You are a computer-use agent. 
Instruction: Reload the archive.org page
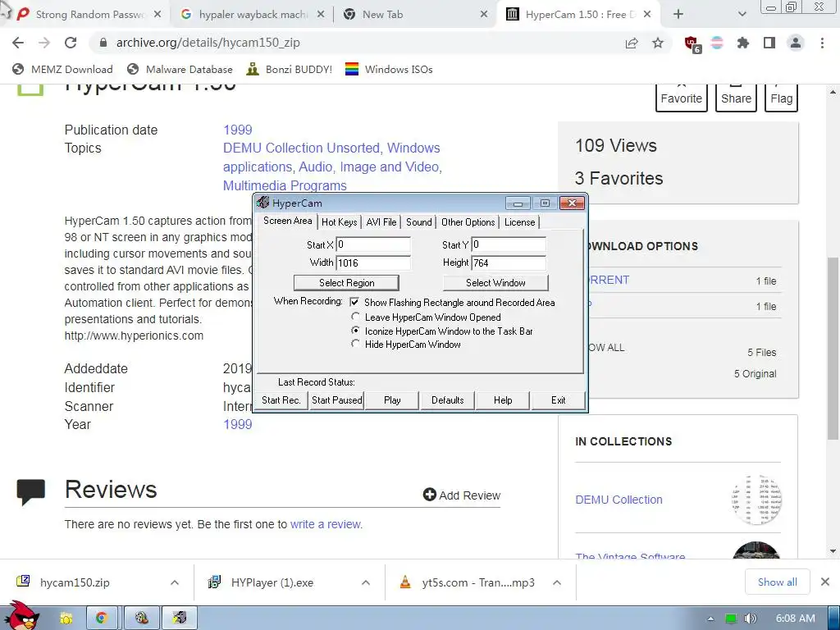click(x=71, y=43)
